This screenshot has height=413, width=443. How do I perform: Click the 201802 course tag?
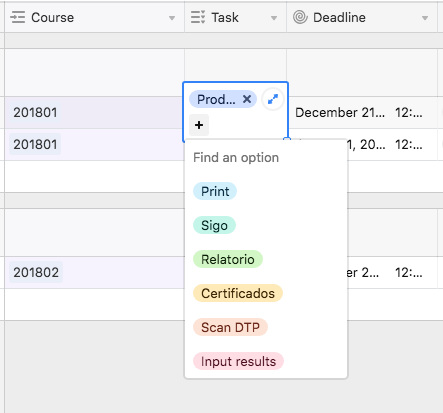[x=36, y=272]
